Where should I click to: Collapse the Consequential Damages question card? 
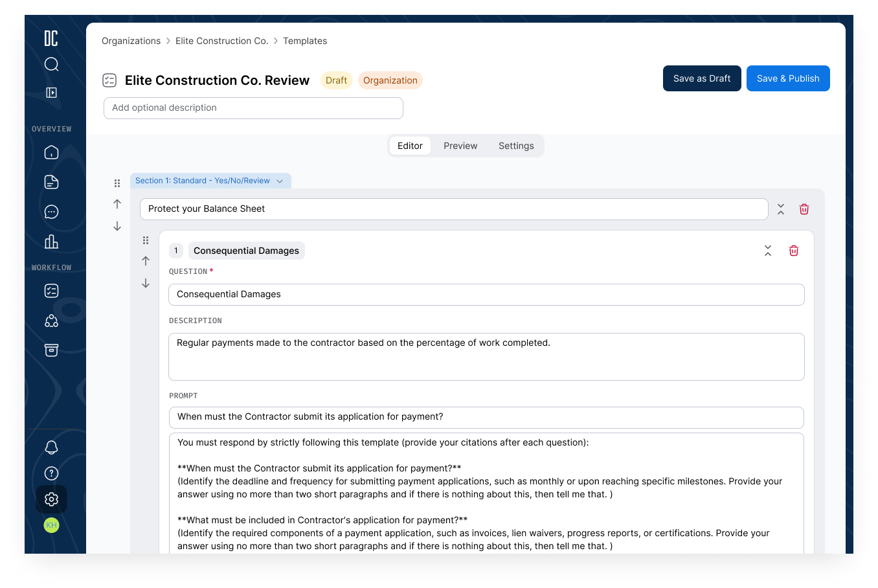[x=768, y=251]
